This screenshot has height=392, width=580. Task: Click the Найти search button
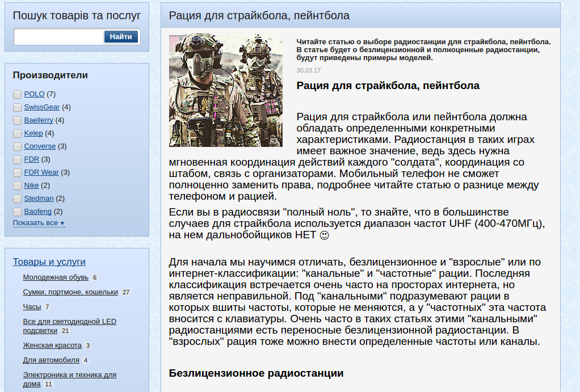click(x=121, y=37)
